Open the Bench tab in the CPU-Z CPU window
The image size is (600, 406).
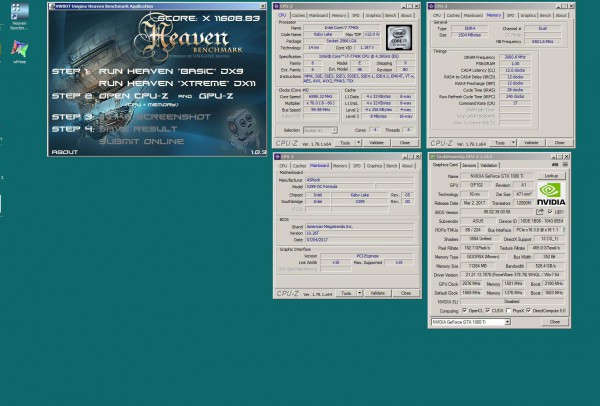click(390, 15)
